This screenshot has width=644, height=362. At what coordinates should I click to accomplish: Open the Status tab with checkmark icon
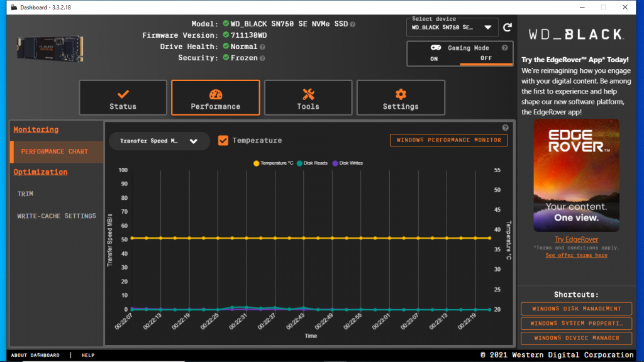click(123, 98)
